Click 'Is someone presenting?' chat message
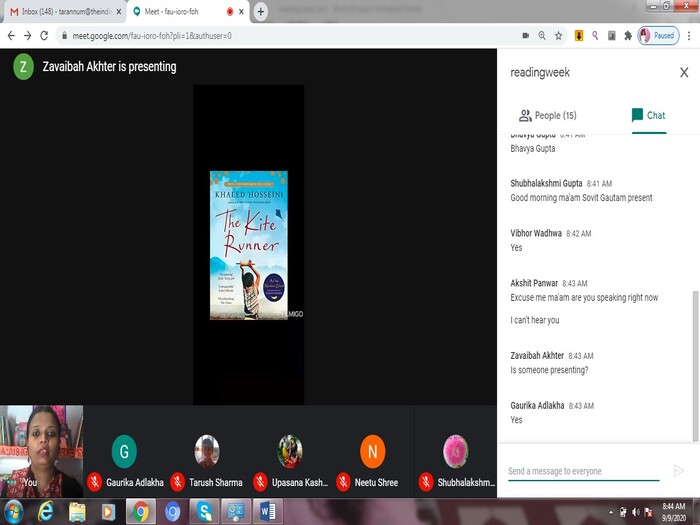The height and width of the screenshot is (525, 700). coord(549,370)
